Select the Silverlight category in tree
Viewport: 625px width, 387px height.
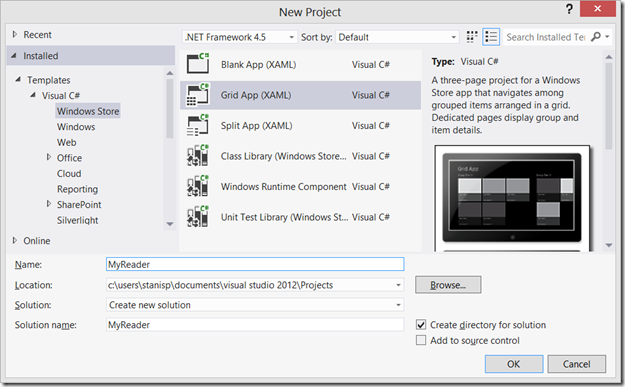(x=77, y=220)
